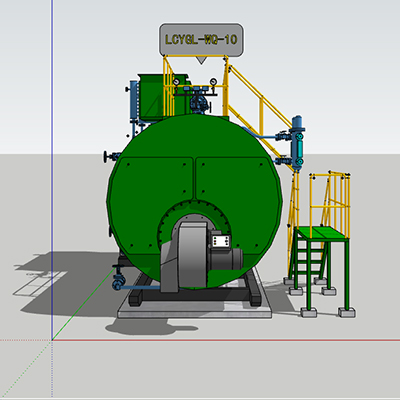Click the right pressure gauge on top

213,81
